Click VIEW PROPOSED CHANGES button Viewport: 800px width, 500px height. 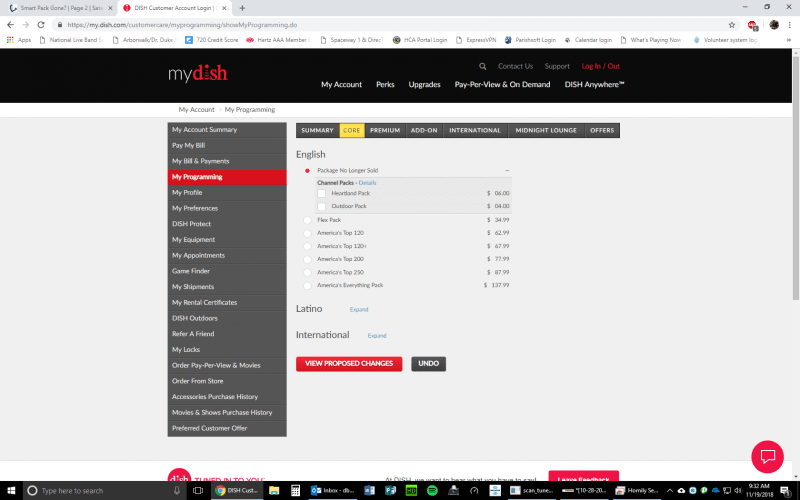(349, 364)
